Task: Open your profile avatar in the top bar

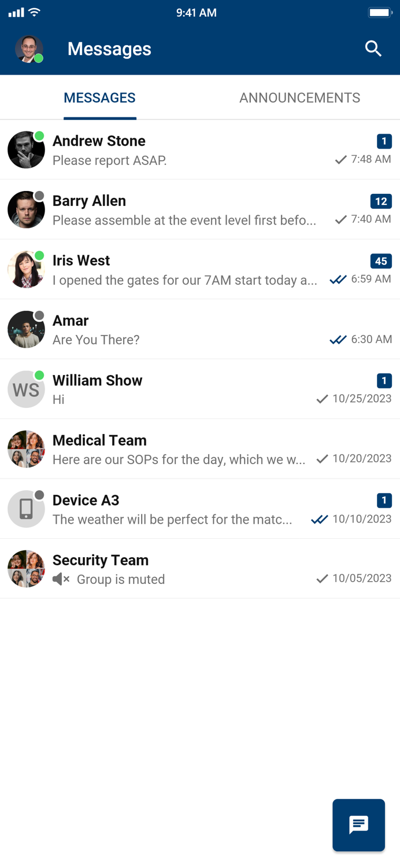Action: (x=28, y=49)
